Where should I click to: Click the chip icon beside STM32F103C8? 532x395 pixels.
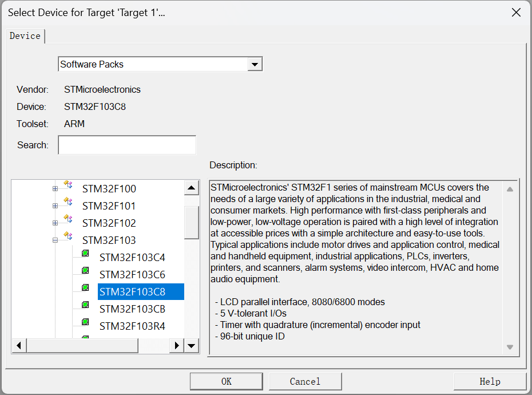click(x=85, y=287)
